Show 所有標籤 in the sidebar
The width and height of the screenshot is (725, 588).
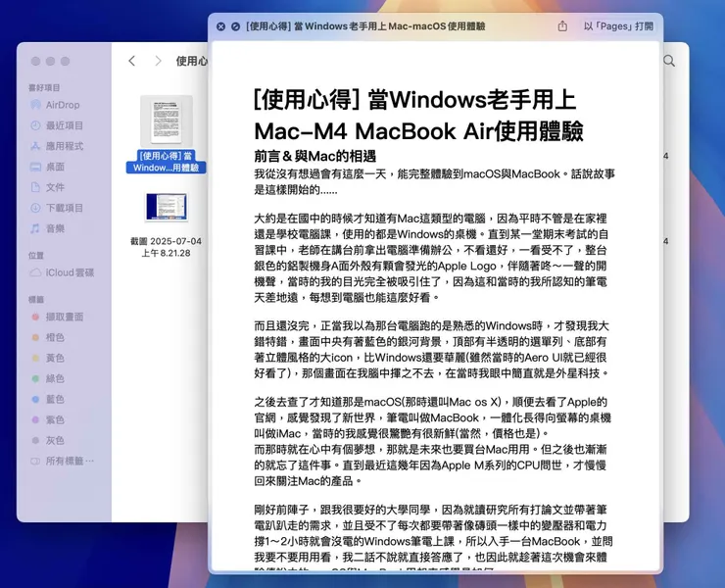(70, 461)
